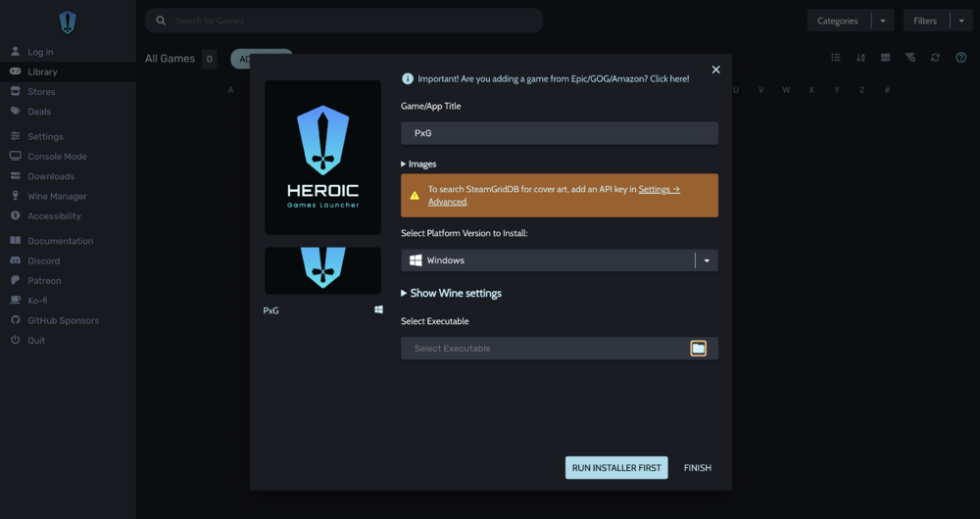Screen dimensions: 980x519
Task: Open the Windows platform version dropdown
Action: (560, 260)
